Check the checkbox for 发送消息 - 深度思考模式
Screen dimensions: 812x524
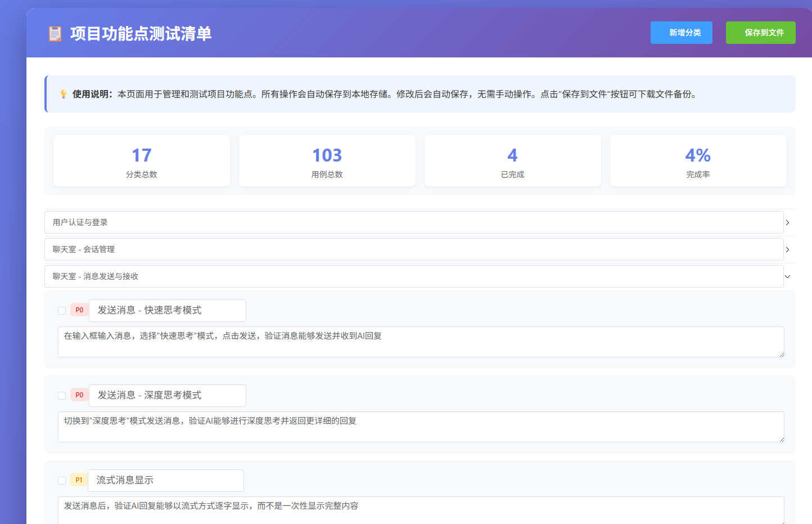[61, 395]
